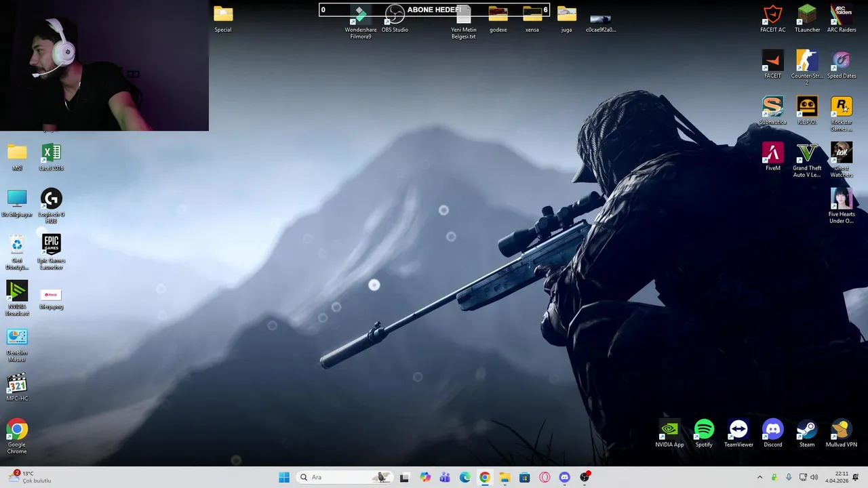Image resolution: width=868 pixels, height=488 pixels.
Task: Launch Speed Dates shortcut
Action: (x=842, y=64)
